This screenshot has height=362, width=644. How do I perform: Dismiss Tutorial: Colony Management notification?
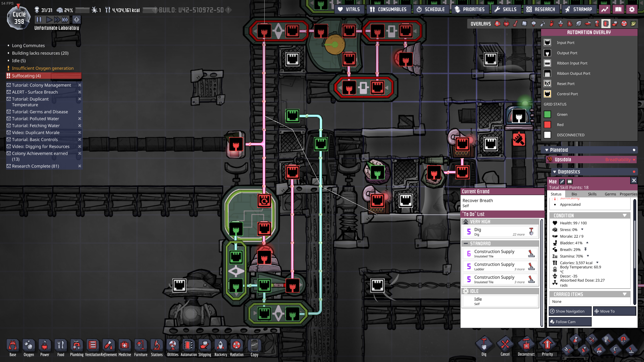point(80,85)
